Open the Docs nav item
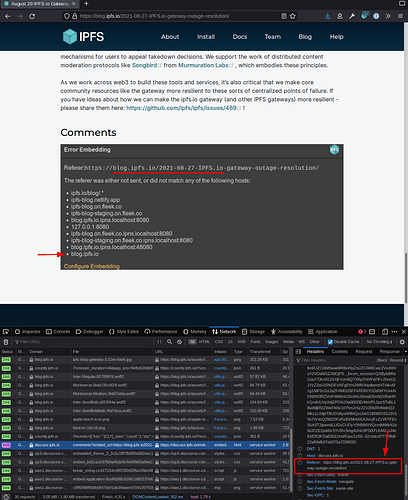Image resolution: width=408 pixels, height=500 pixels. tap(240, 37)
